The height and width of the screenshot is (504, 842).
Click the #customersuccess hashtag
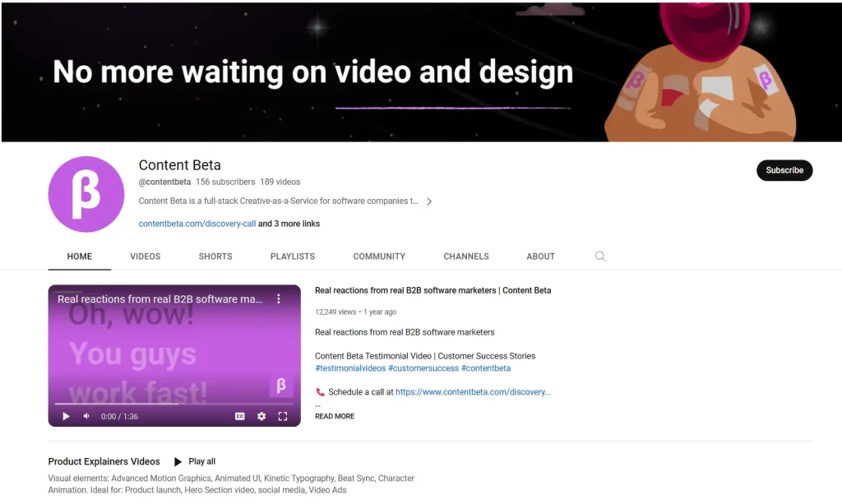point(423,368)
